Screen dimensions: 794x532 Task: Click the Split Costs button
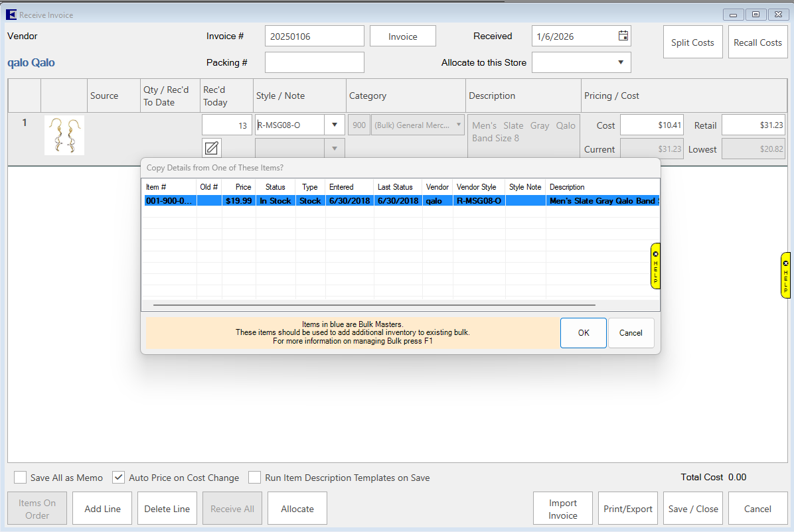coord(692,42)
